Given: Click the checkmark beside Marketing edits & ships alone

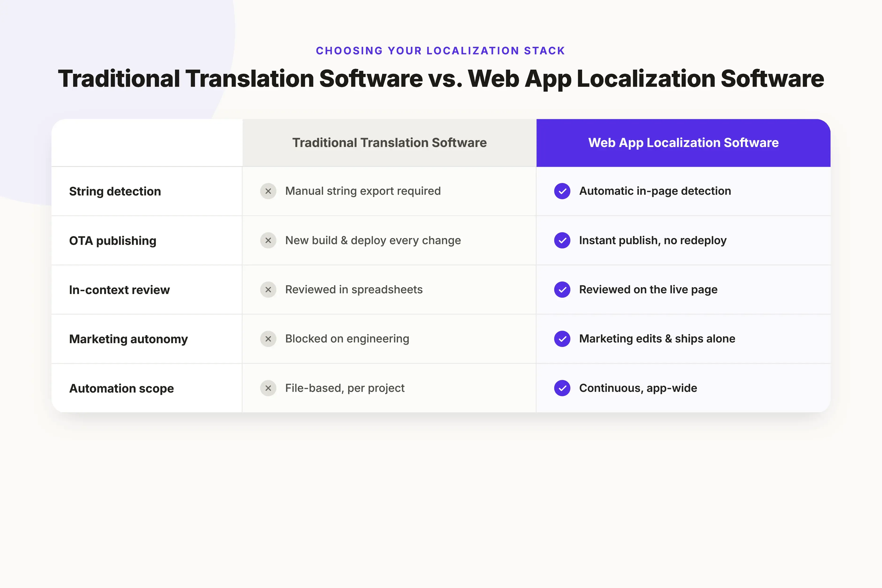Looking at the screenshot, I should 562,339.
